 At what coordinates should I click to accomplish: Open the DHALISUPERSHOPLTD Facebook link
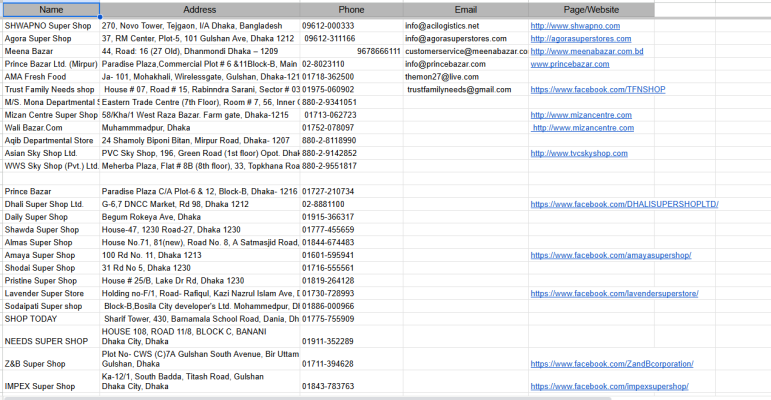(x=624, y=204)
